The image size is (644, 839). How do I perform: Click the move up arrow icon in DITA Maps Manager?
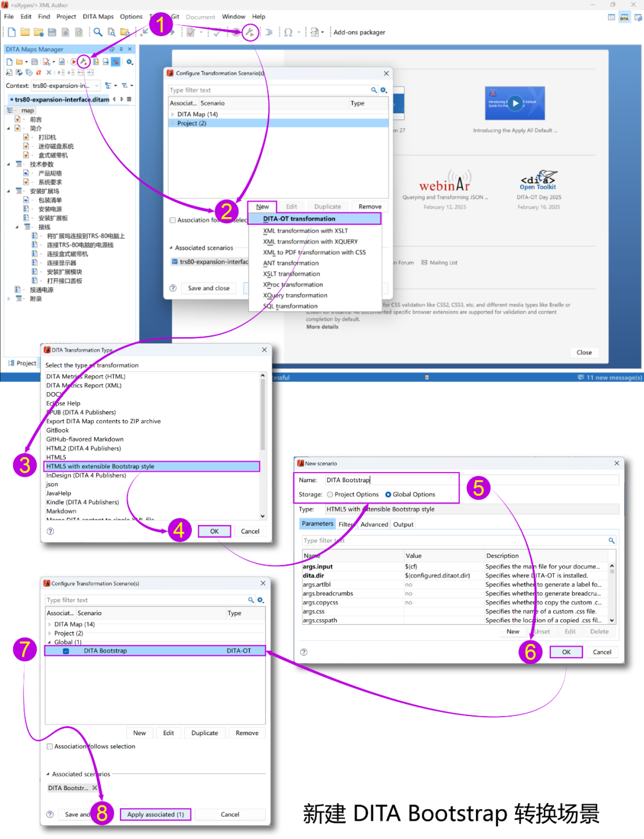[61, 72]
